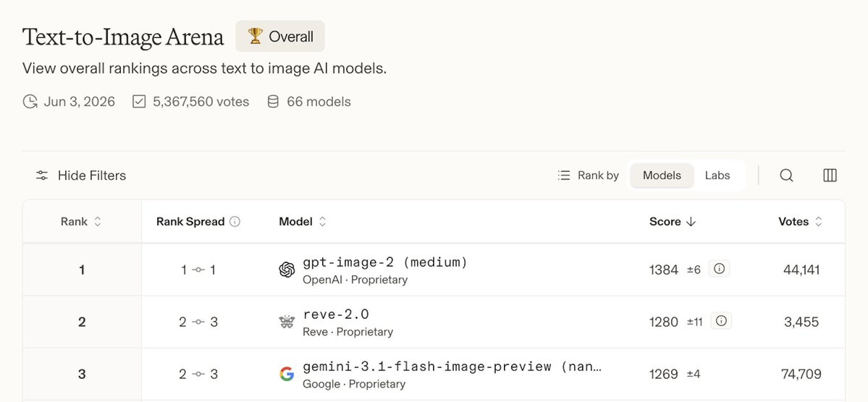Open gpt-image-2 (medium) model link
This screenshot has width=868, height=402.
[385, 262]
